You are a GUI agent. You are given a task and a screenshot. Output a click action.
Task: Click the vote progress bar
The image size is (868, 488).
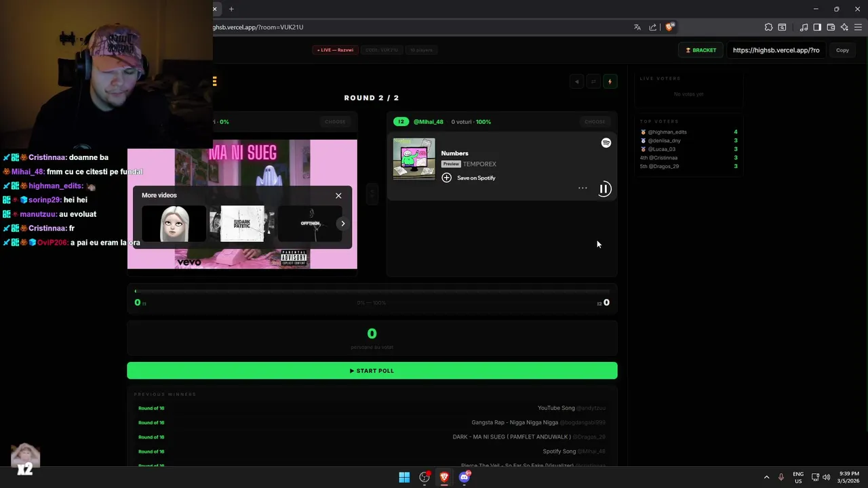(x=372, y=291)
